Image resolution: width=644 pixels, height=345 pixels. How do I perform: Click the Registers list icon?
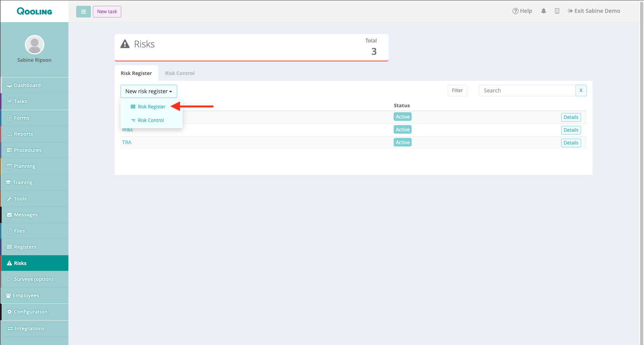pos(9,247)
